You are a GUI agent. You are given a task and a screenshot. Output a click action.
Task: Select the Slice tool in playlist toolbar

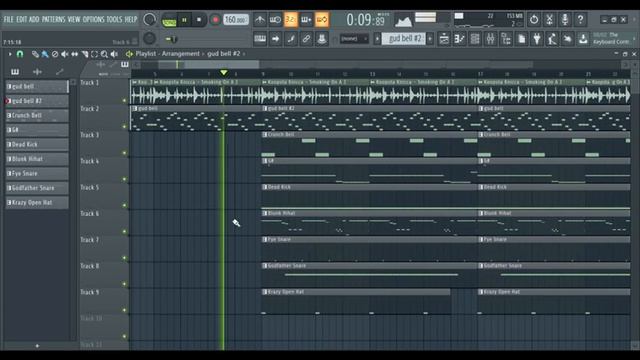(x=84, y=54)
